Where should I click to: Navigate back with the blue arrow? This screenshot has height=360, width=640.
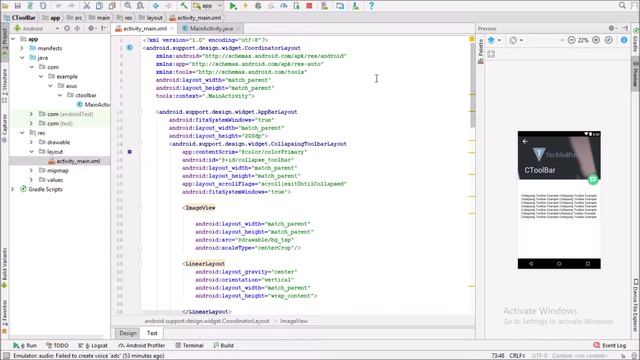156,6
